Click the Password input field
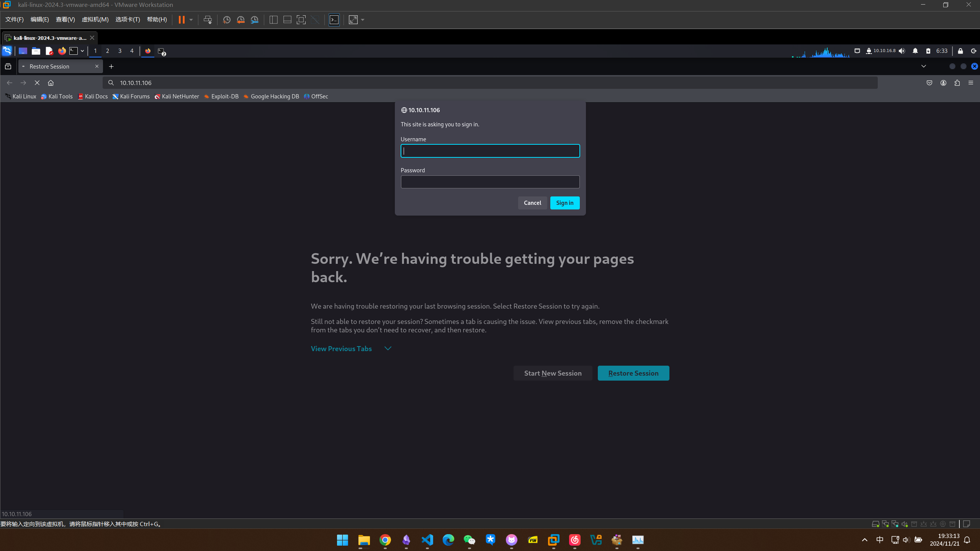This screenshot has height=551, width=980. click(490, 182)
